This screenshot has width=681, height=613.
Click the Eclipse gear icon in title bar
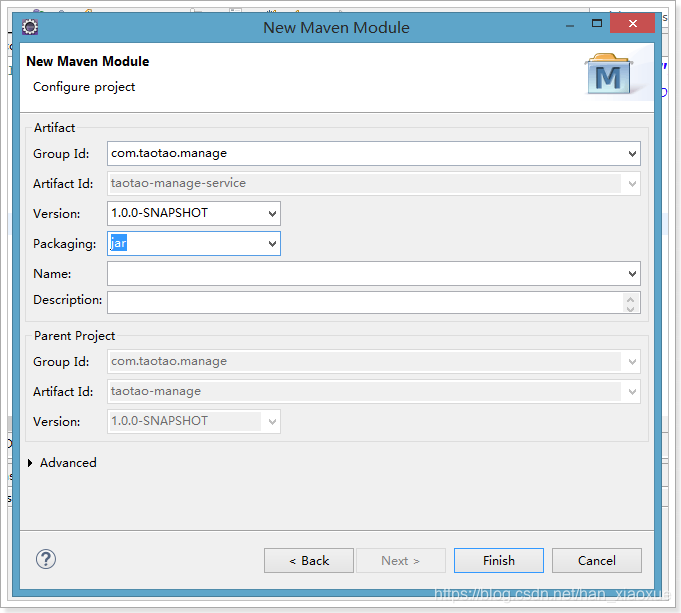point(30,27)
